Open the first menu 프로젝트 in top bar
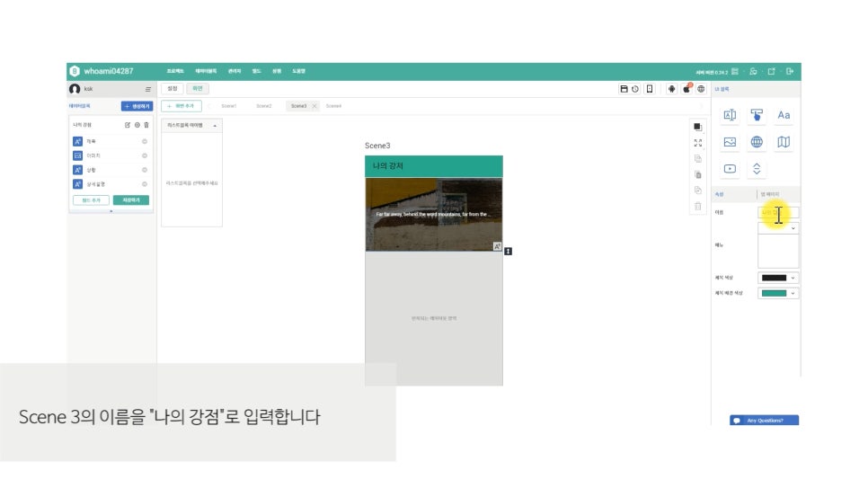The width and height of the screenshot is (868, 488). click(x=175, y=71)
